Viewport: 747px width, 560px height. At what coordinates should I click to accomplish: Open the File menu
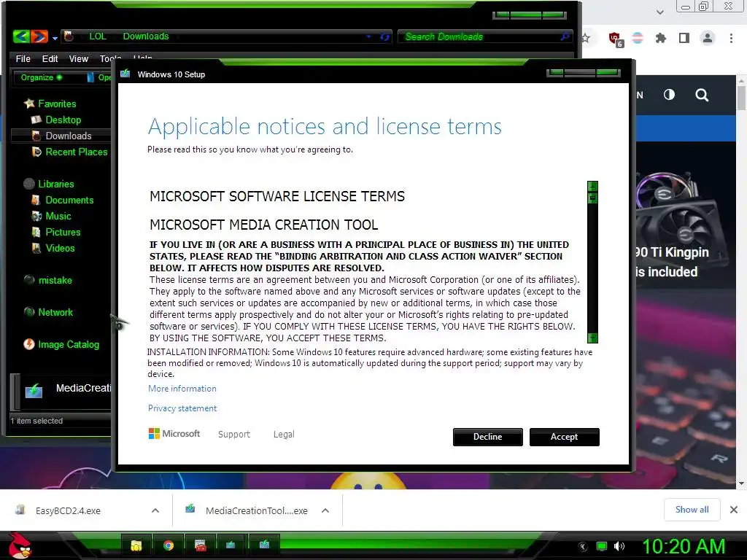(23, 58)
